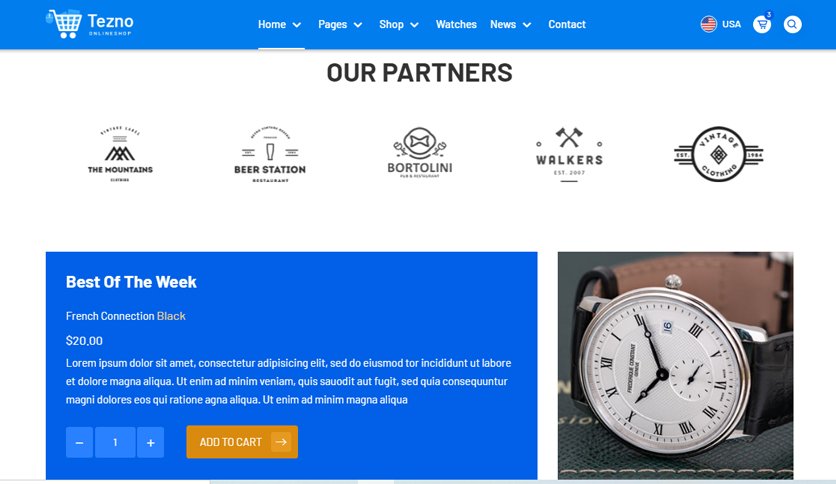Viewport: 836px width, 484px height.
Task: Open the shopping cart icon in header
Action: pyautogui.click(x=762, y=25)
